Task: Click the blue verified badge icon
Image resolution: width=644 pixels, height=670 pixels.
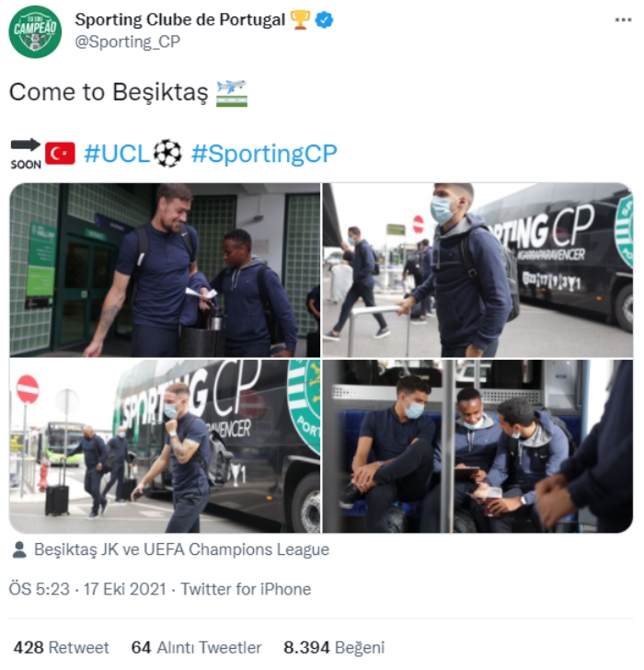Action: 324,20
